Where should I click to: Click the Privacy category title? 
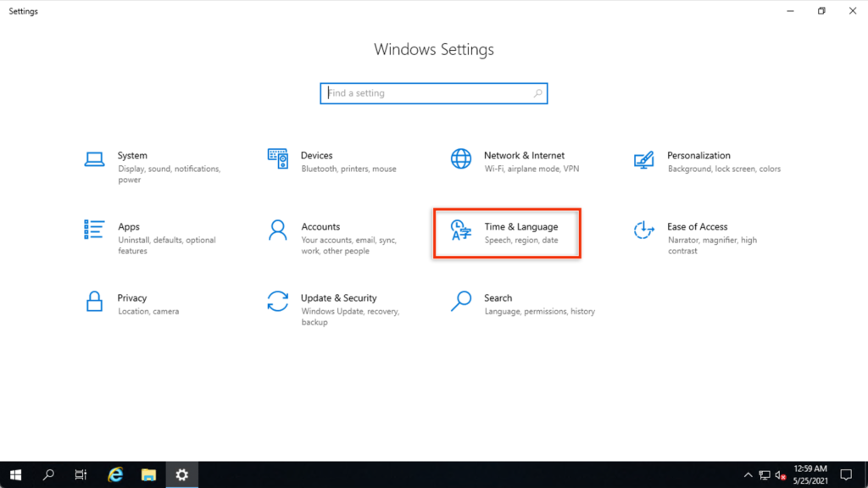131,298
